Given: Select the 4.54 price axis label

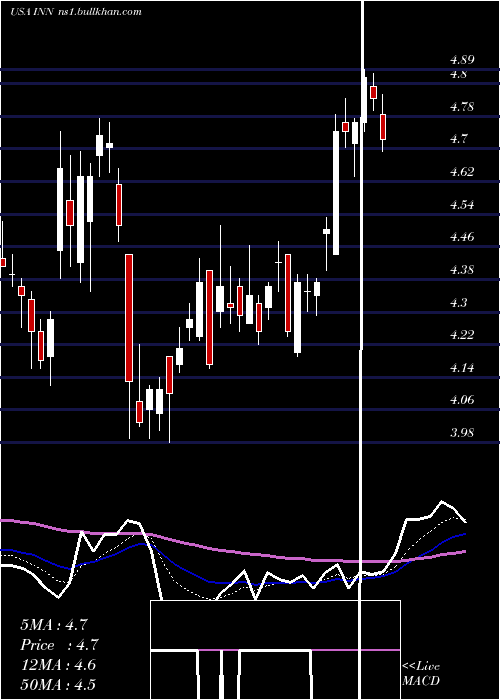Looking at the screenshot, I should [x=462, y=205].
